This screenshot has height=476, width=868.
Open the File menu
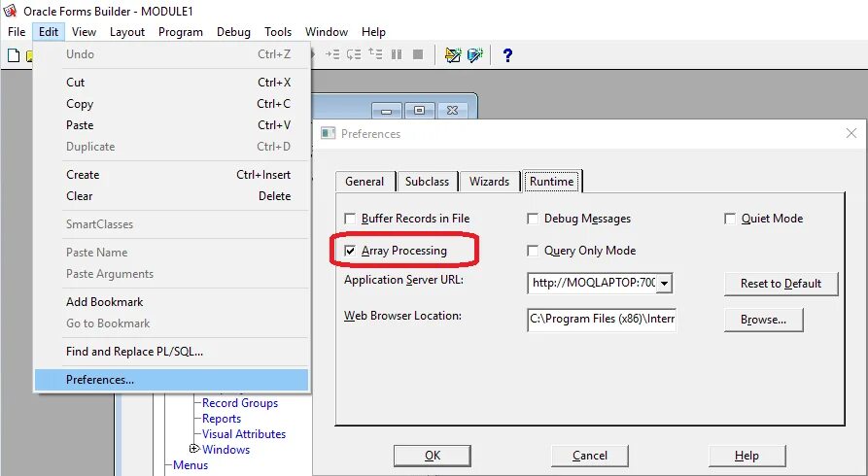17,32
